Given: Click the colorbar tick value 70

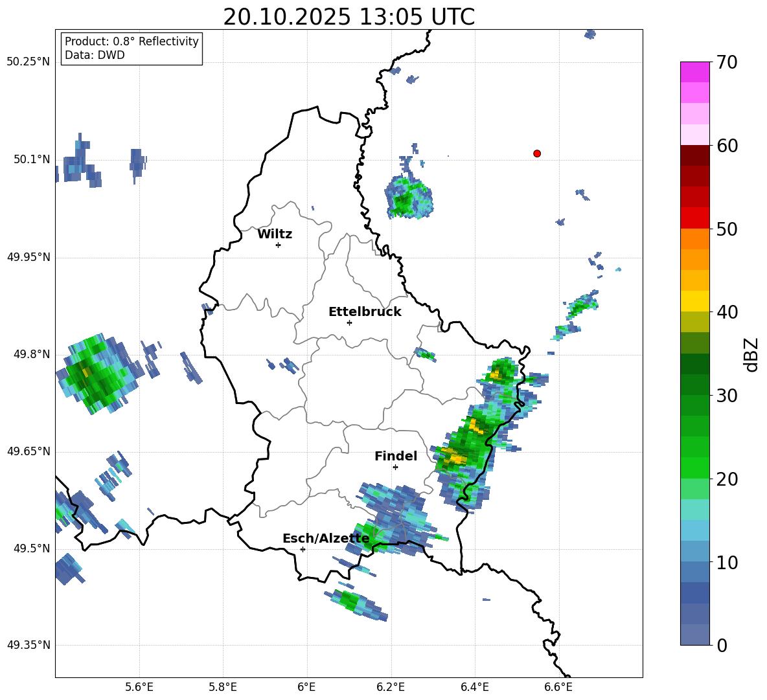Looking at the screenshot, I should click(727, 62).
